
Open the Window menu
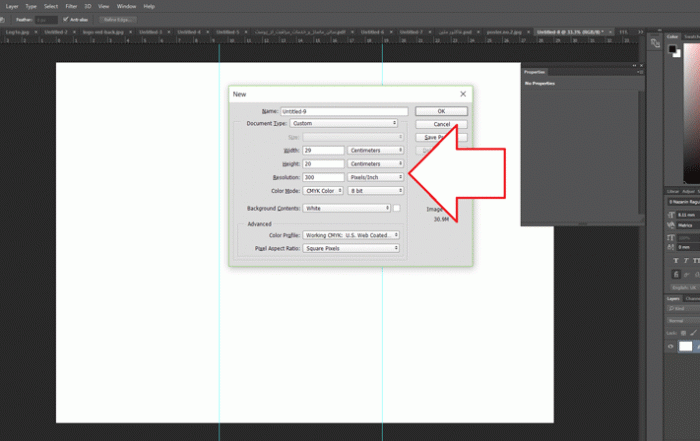click(x=126, y=6)
